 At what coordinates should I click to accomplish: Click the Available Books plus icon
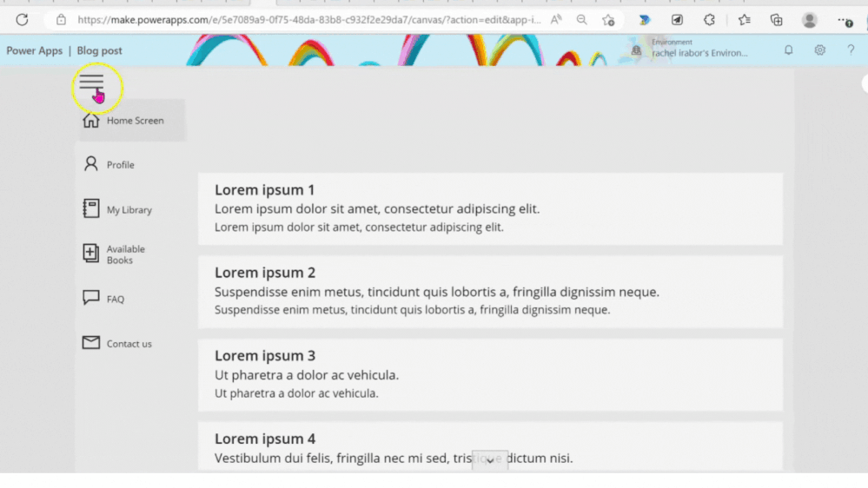[x=90, y=253]
